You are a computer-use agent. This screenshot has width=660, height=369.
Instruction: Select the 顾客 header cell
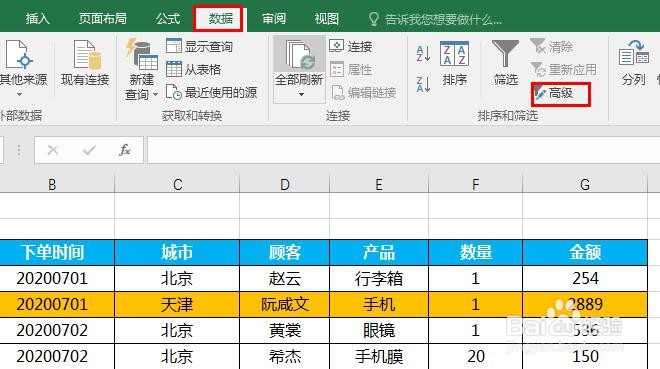tap(285, 252)
